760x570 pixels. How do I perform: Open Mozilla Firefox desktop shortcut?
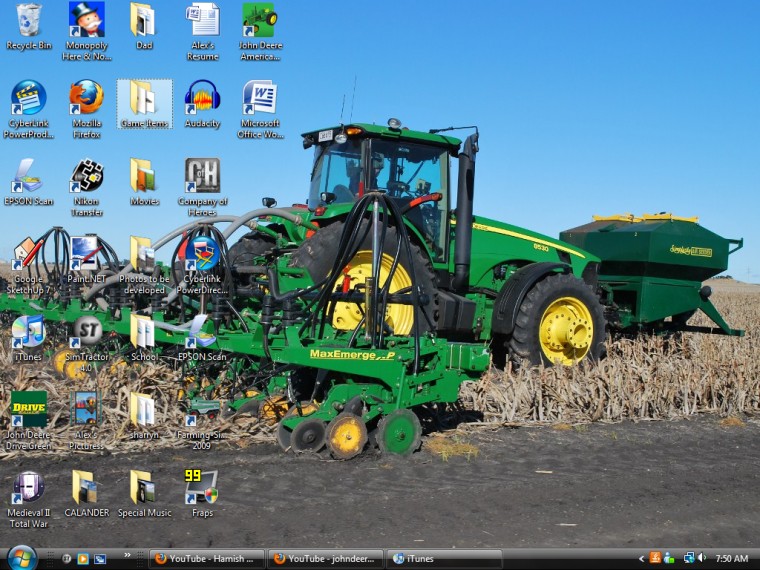(86, 110)
